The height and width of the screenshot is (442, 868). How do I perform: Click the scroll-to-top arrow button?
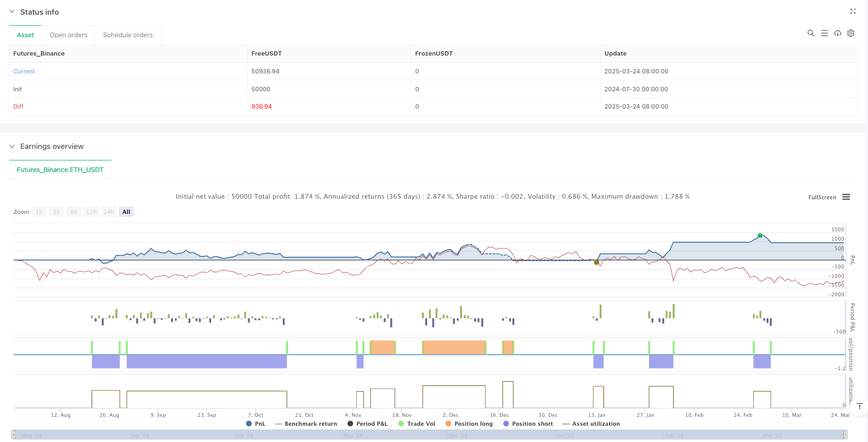[859, 407]
